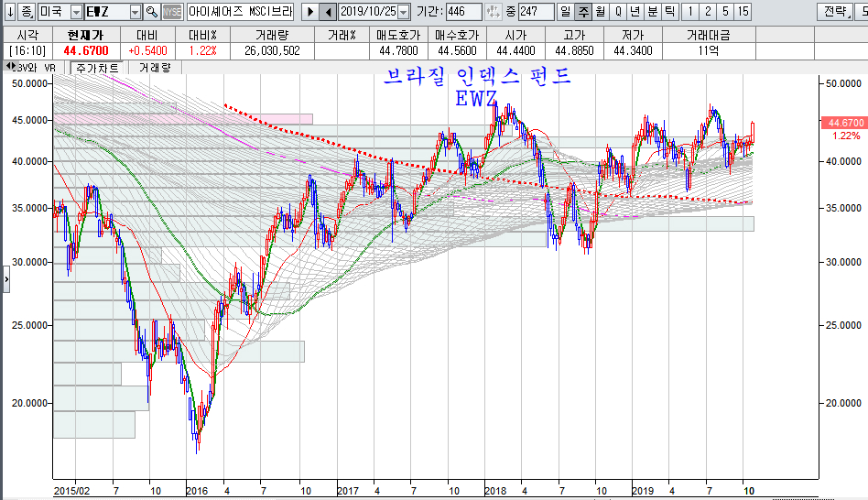Click the tab scroll arrows left of the chart tabs
The height and width of the screenshot is (500, 868).
8,68
